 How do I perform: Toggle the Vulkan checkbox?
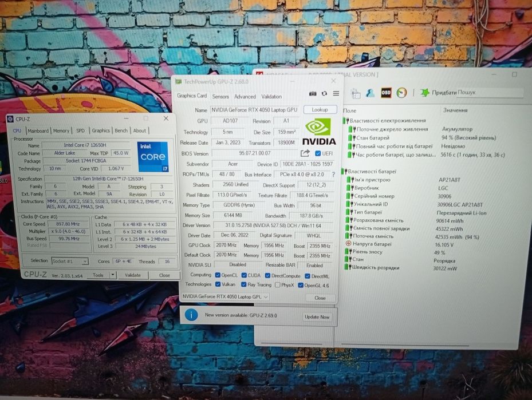[218, 284]
